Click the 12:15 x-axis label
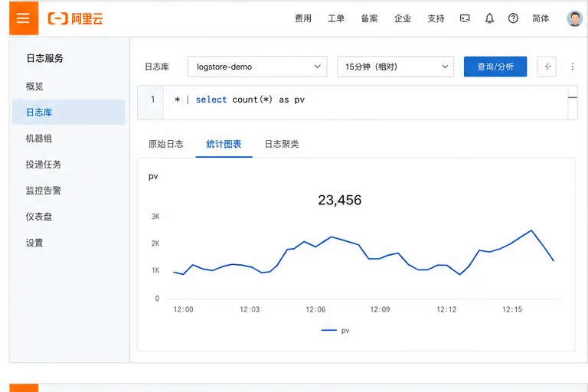Screen dimensions: 588x392 coord(512,309)
